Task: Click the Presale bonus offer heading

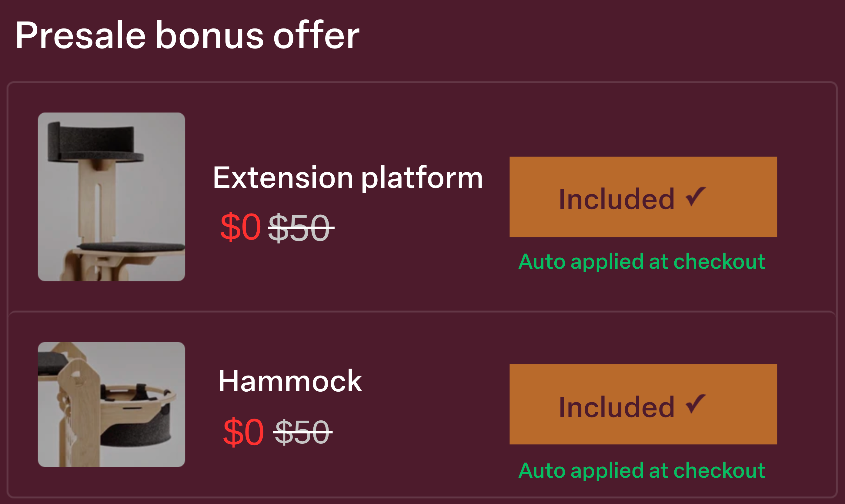Action: (187, 35)
